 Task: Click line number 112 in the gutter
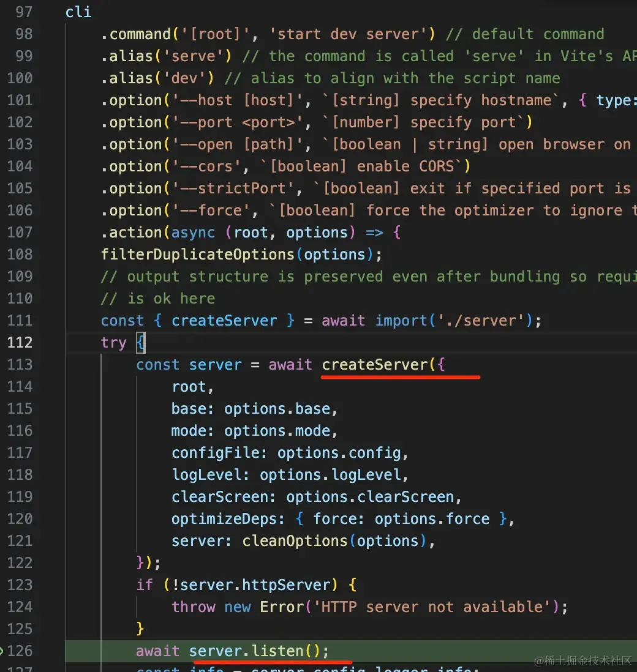point(20,343)
